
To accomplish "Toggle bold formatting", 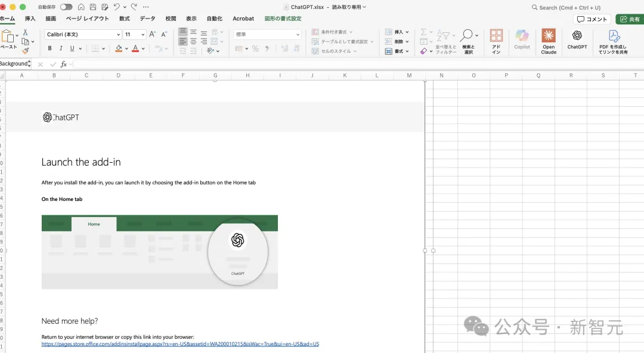I will pos(50,49).
